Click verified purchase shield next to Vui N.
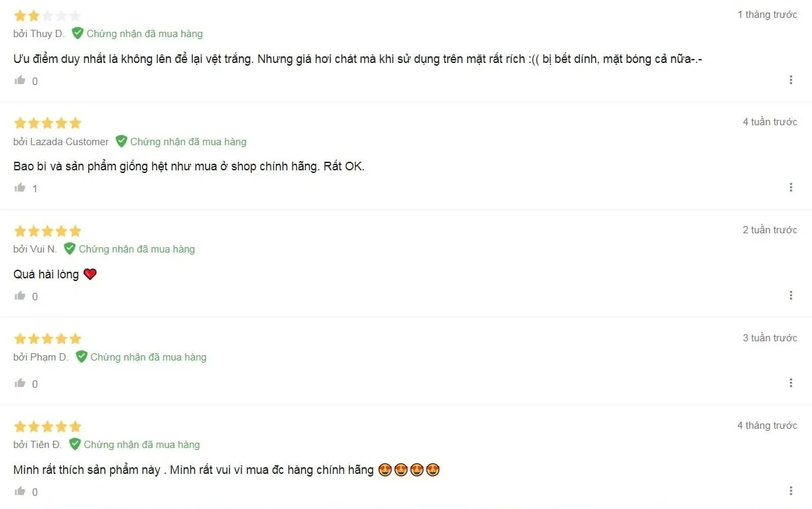Screen dimensions: 812x509 (70, 249)
